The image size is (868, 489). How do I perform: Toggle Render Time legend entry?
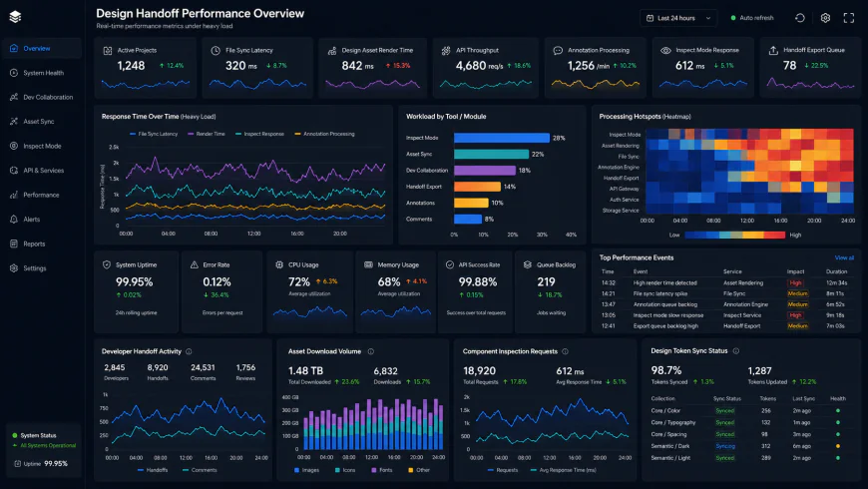207,134
